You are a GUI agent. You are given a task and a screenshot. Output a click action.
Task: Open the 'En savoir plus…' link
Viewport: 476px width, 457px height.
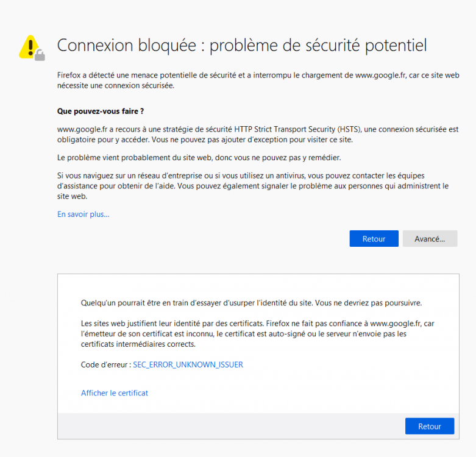click(83, 214)
